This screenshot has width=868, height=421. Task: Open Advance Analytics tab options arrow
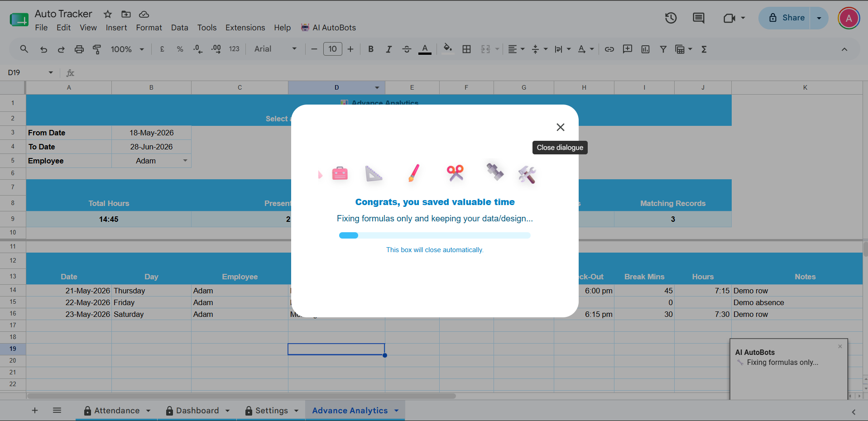(397, 411)
